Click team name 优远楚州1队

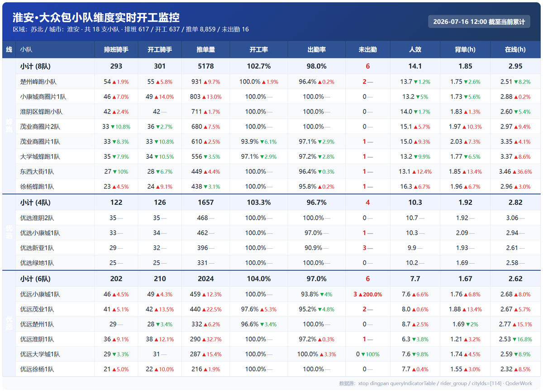(37, 324)
